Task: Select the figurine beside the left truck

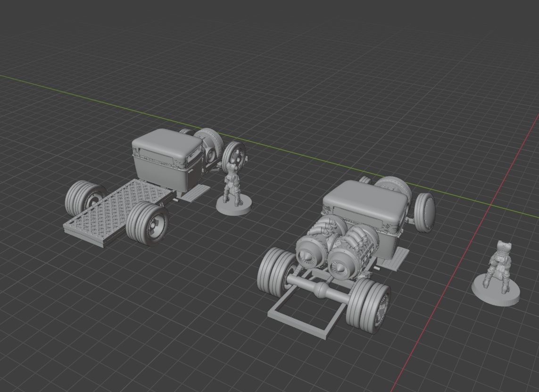Action: coord(234,188)
